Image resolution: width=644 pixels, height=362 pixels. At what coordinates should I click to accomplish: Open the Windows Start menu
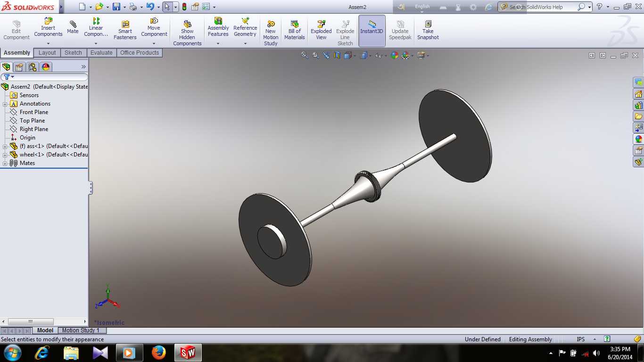pyautogui.click(x=12, y=353)
